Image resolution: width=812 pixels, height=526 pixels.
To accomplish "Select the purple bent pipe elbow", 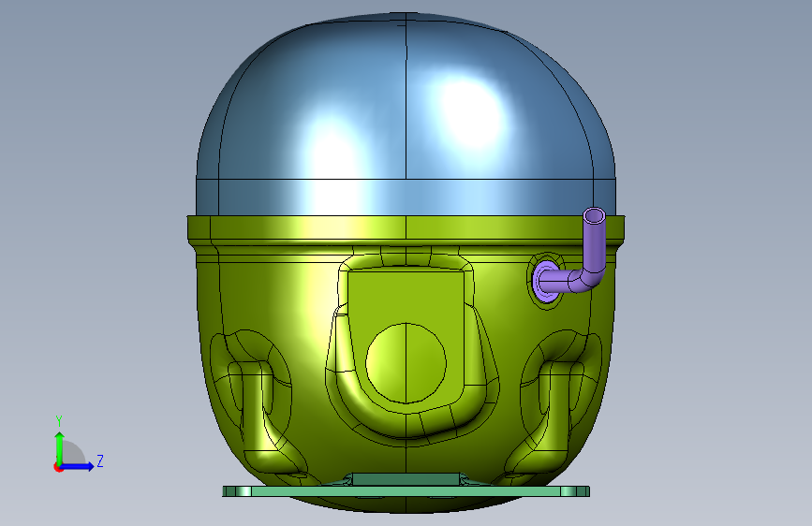I will click(588, 280).
